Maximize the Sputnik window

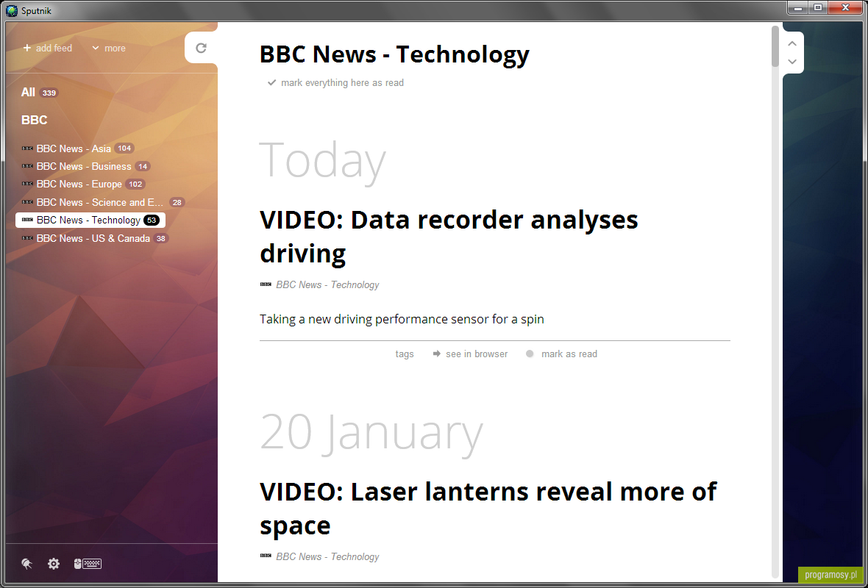(x=818, y=8)
